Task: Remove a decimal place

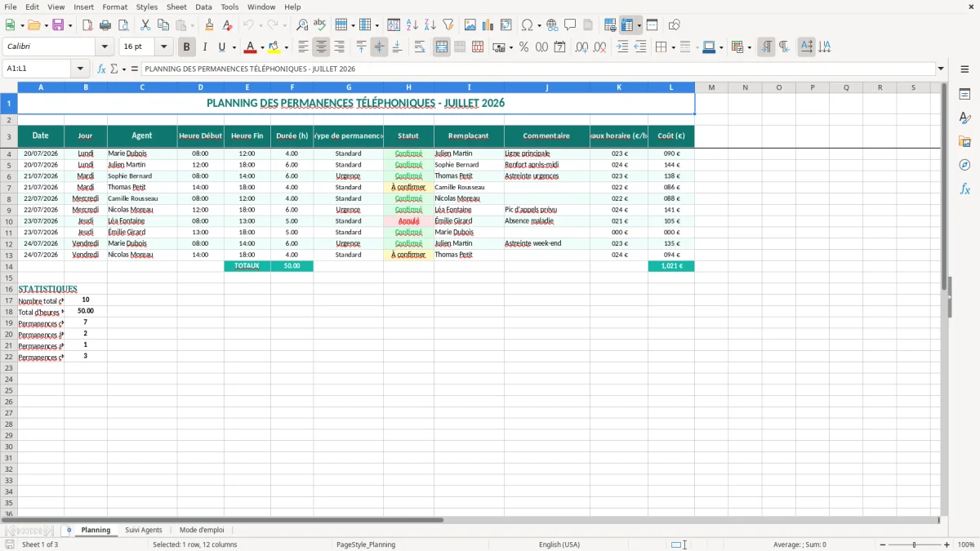Action: [x=599, y=47]
